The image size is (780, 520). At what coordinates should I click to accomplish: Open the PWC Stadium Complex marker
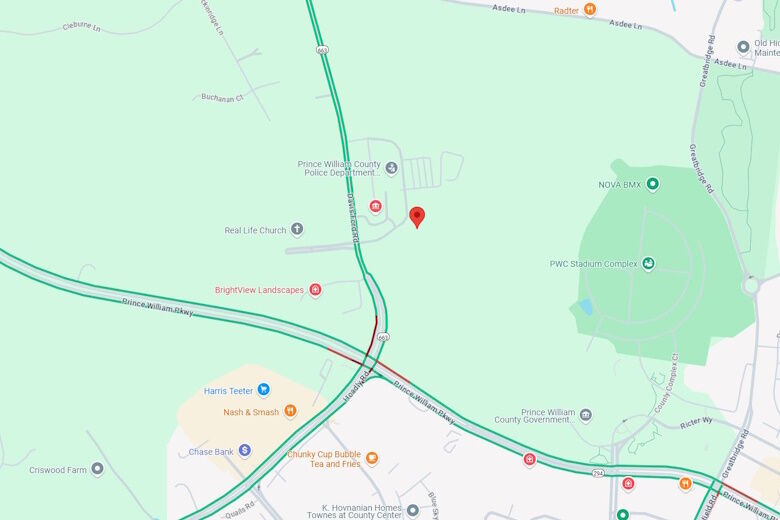[648, 263]
